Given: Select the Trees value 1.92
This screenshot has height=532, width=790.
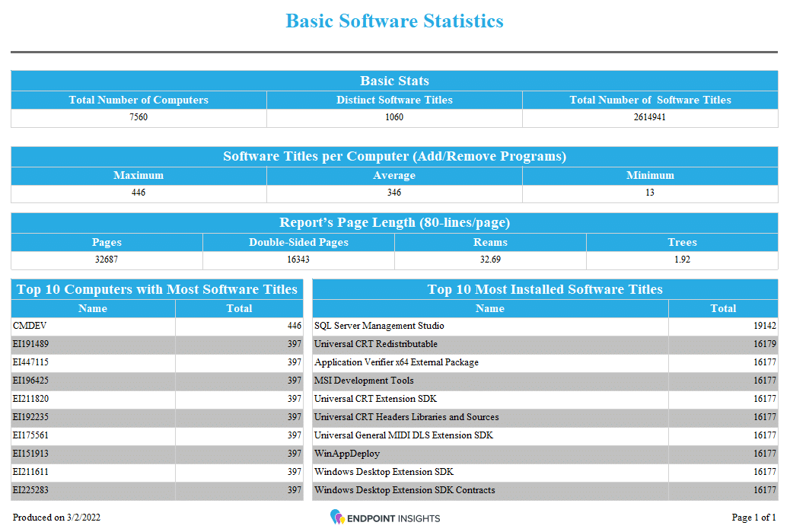Looking at the screenshot, I should (x=682, y=260).
